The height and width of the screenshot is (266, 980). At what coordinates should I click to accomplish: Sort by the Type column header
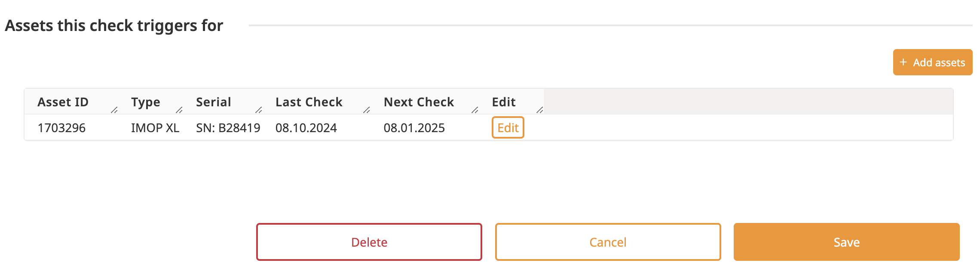pos(146,102)
